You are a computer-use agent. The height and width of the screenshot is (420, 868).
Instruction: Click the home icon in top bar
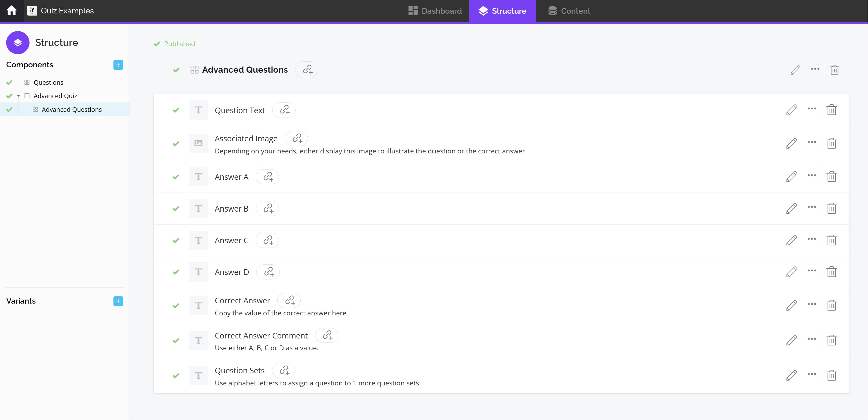[x=12, y=11]
